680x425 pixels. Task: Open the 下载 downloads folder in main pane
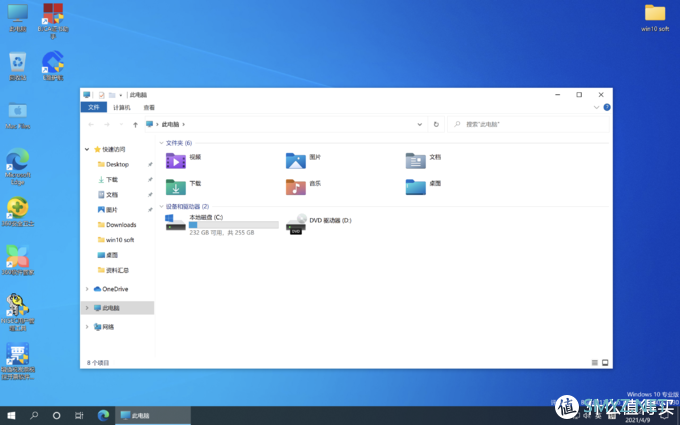point(183,187)
